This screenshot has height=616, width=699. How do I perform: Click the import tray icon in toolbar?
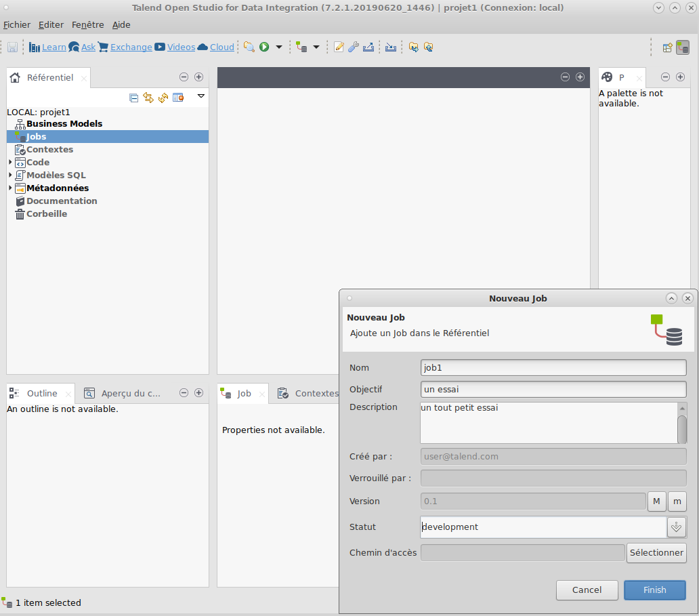click(391, 47)
